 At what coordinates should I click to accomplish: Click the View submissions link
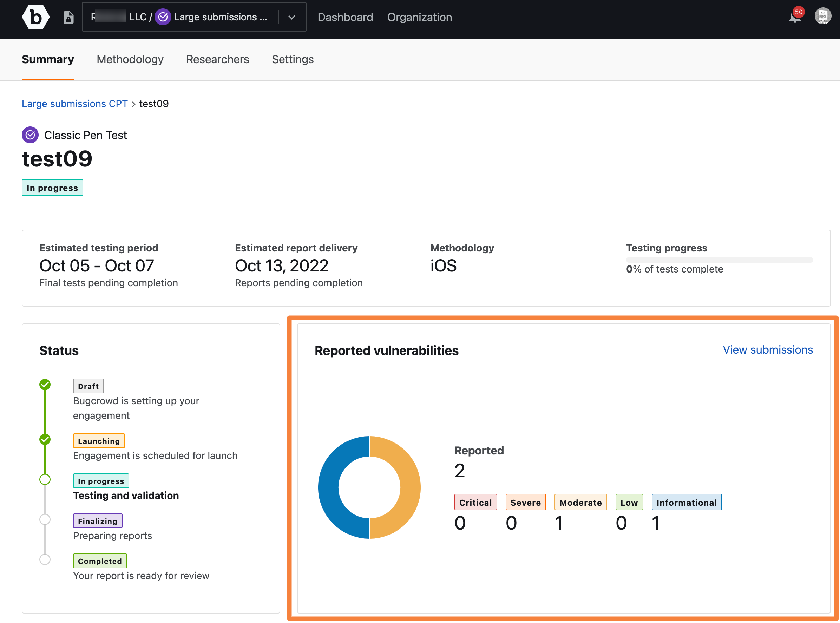[x=768, y=349]
